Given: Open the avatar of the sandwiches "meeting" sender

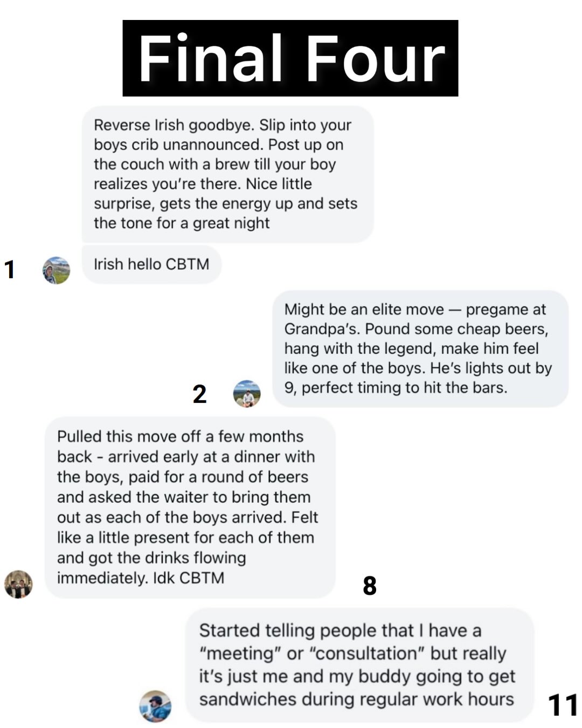Looking at the screenshot, I should (x=155, y=706).
